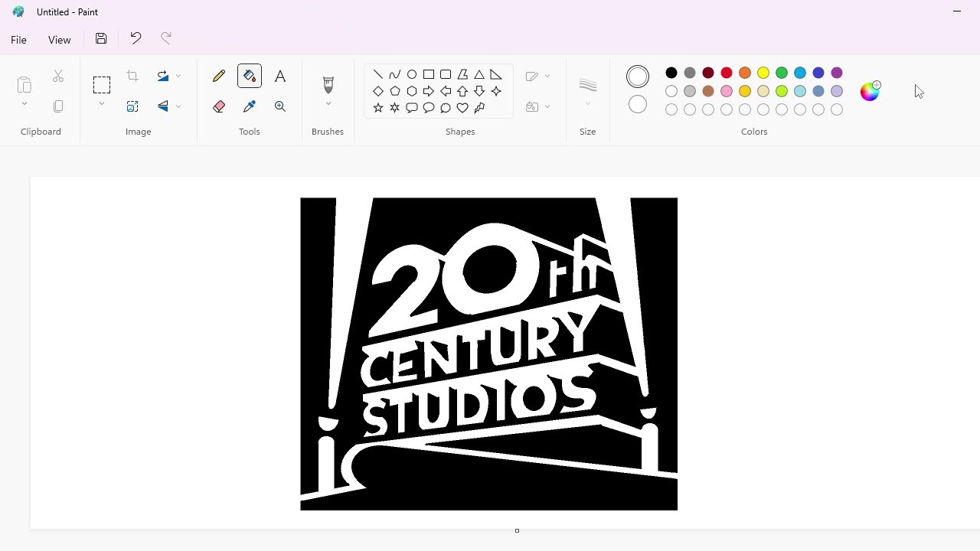Image resolution: width=980 pixels, height=551 pixels.
Task: Select the Pencil tool
Action: click(219, 76)
